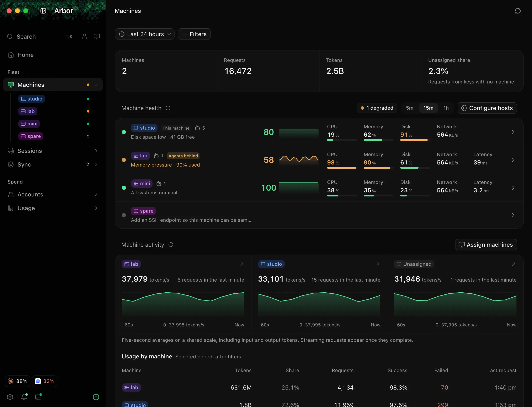Open the lab activity card arrow icon
532x407 pixels.
click(241, 264)
